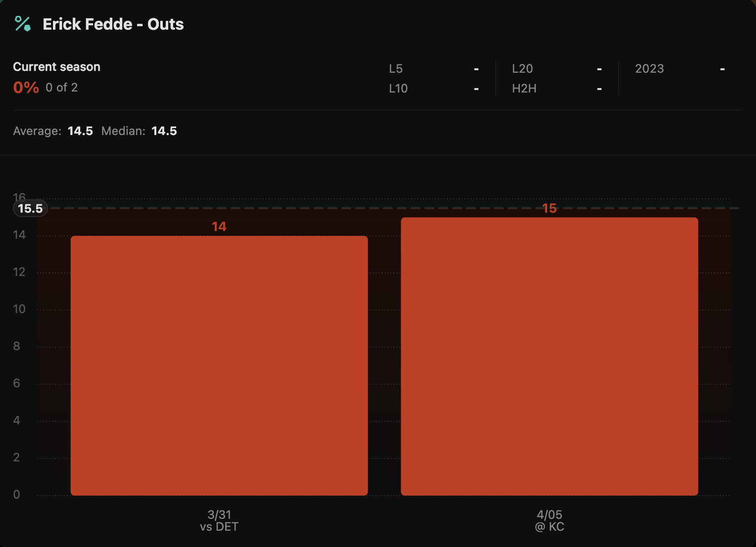Select the 3/31 vs DET bar

coord(219,365)
